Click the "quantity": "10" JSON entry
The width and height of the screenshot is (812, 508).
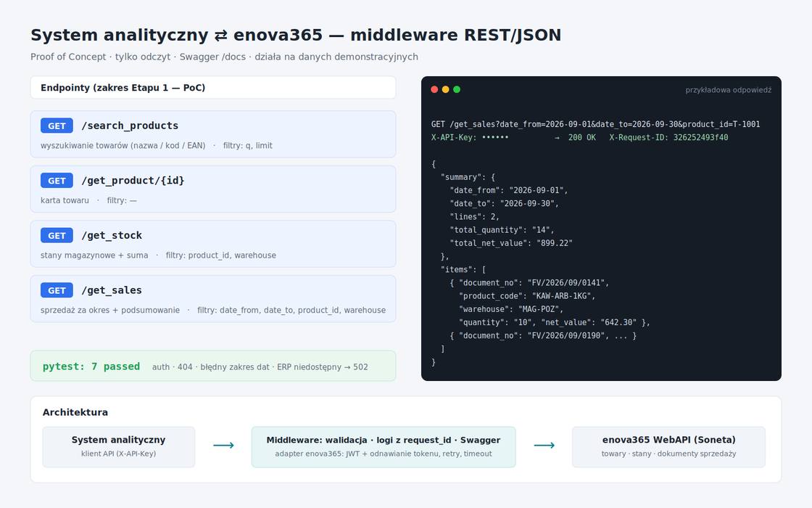(x=495, y=322)
